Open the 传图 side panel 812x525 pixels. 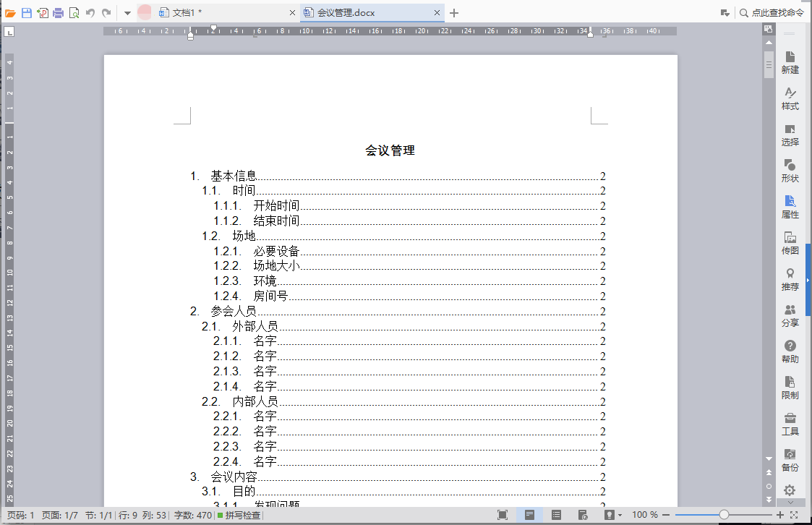click(790, 244)
